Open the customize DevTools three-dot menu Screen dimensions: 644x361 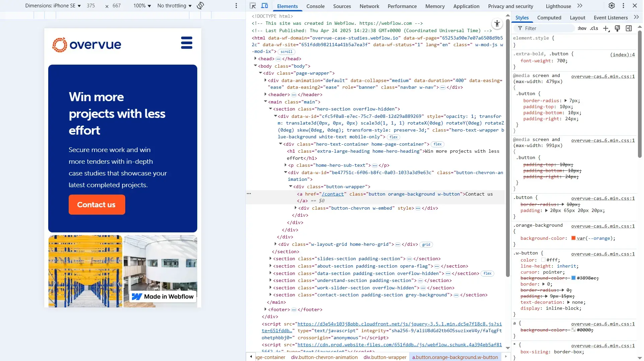(623, 6)
